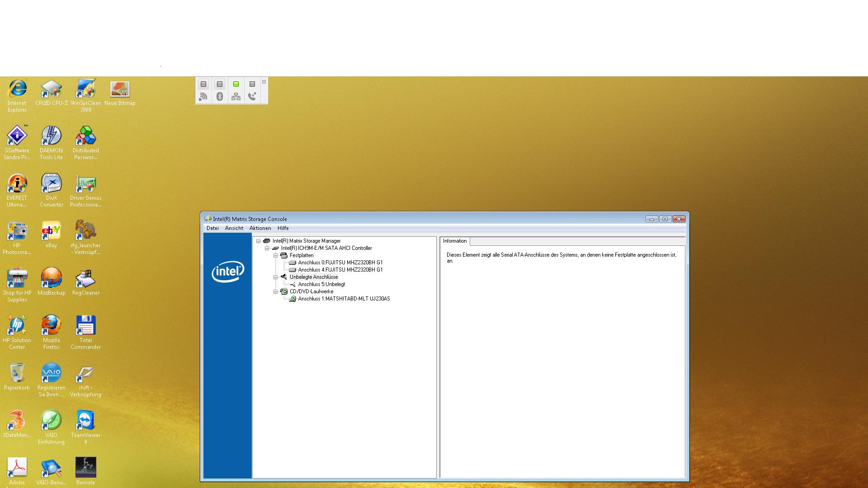Collapse the CD/DVD-Laufwerke node
The width and height of the screenshot is (868, 488).
coord(275,291)
